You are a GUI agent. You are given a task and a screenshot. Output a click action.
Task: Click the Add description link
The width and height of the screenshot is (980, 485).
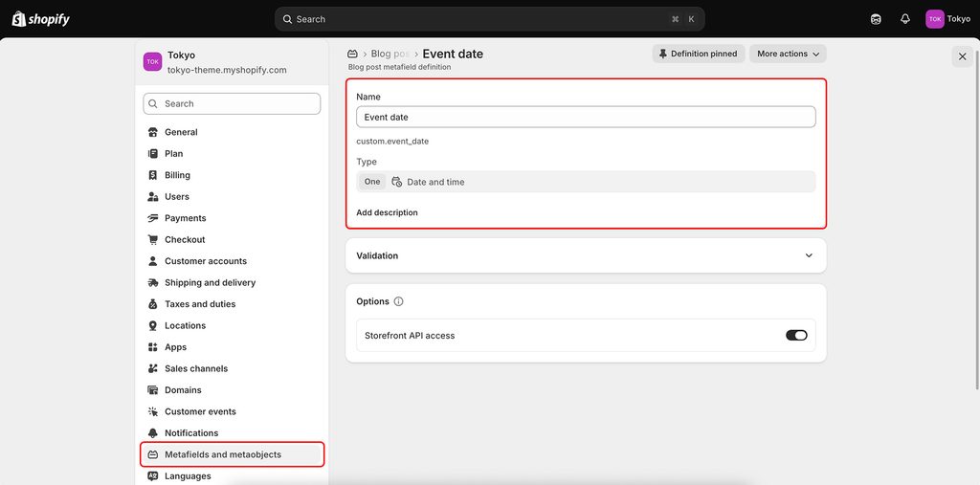pyautogui.click(x=387, y=212)
